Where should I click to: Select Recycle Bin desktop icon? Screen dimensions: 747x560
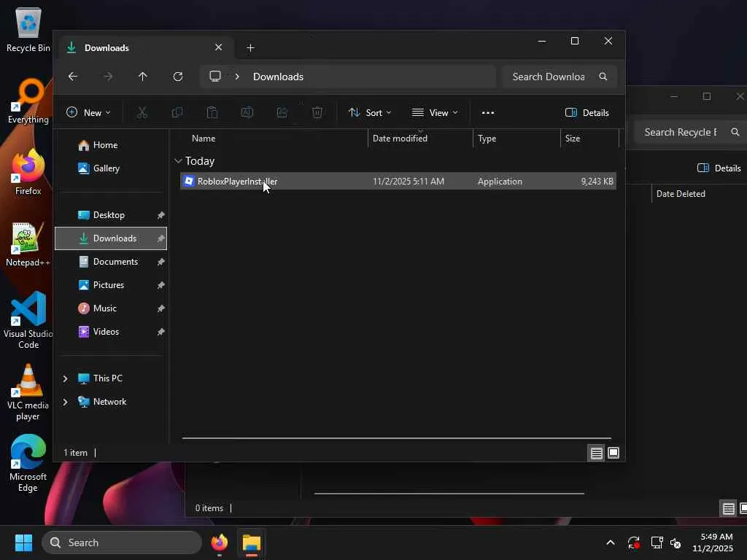click(28, 30)
